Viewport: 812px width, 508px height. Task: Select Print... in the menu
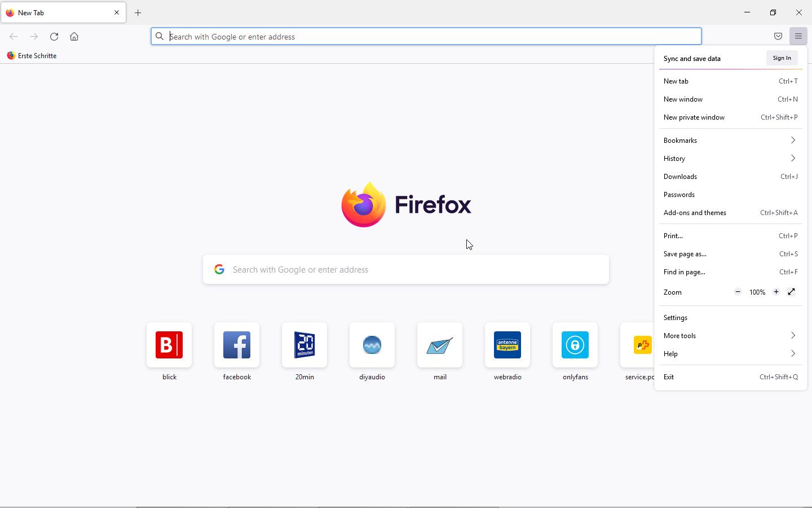[x=730, y=236]
